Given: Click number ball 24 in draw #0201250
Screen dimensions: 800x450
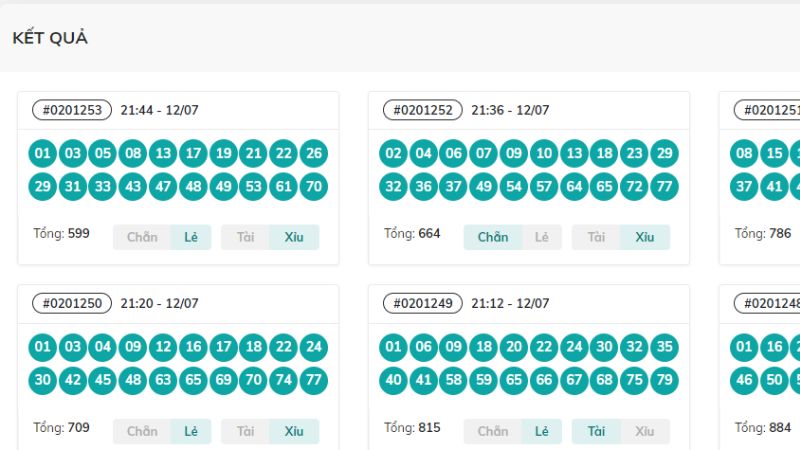Looking at the screenshot, I should 314,347.
